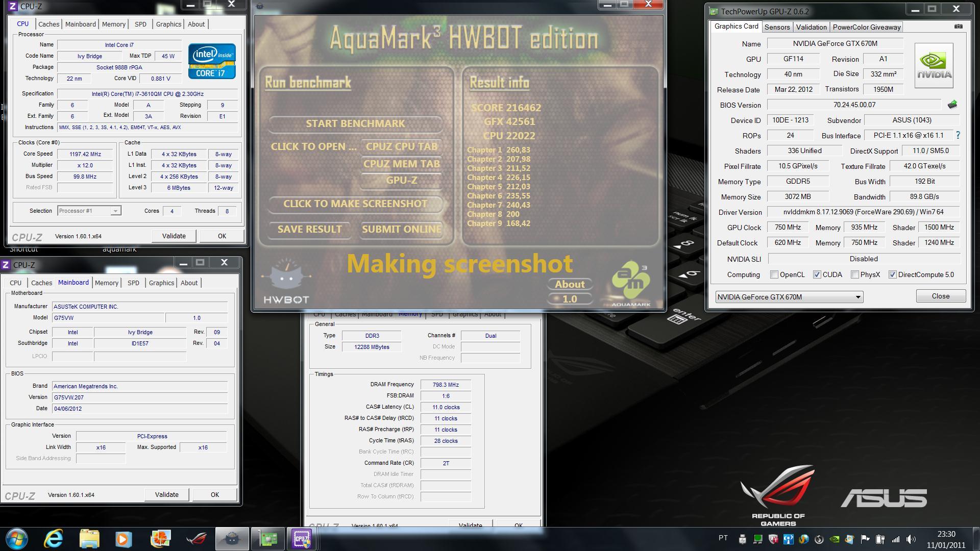Click the GPU-Z BIOS save chip icon

[952, 105]
